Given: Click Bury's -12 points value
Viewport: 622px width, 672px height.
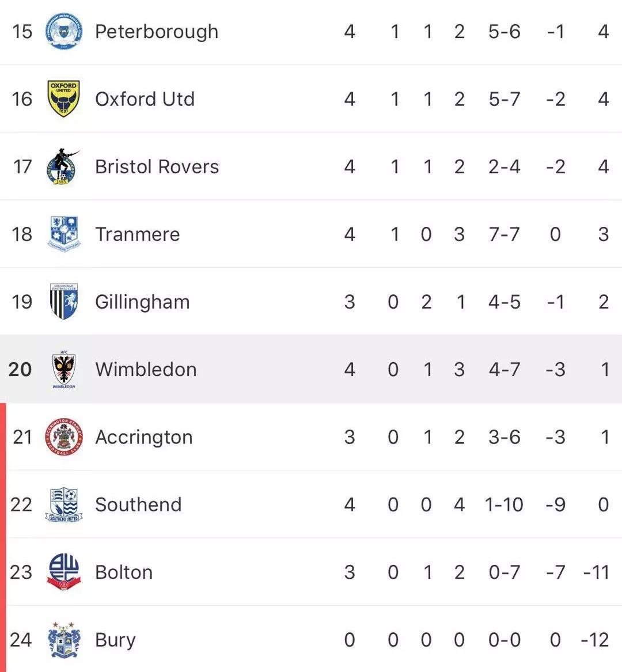Looking at the screenshot, I should click(595, 640).
